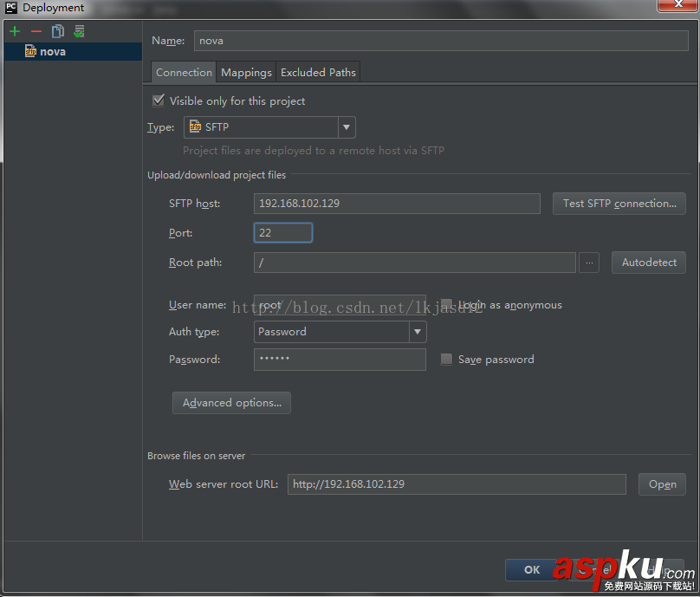Edit the Name field containing nova
700x597 pixels.
pos(441,41)
